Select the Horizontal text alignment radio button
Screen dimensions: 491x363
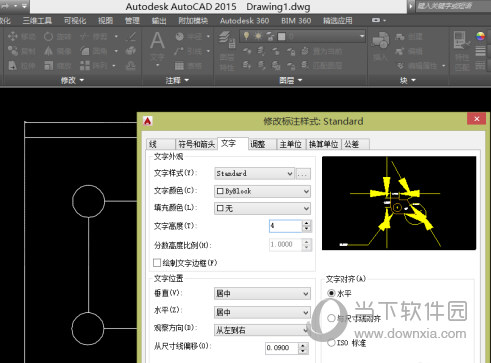click(331, 293)
